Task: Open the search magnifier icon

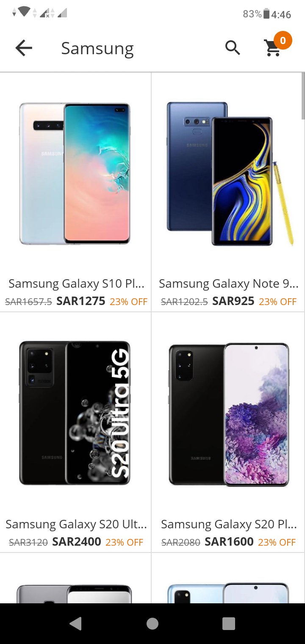Action: [x=233, y=48]
